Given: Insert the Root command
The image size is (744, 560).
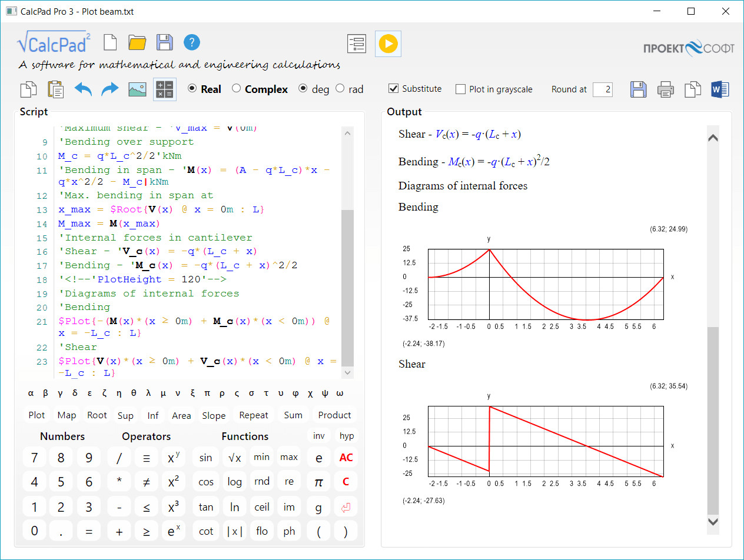Looking at the screenshot, I should click(97, 415).
